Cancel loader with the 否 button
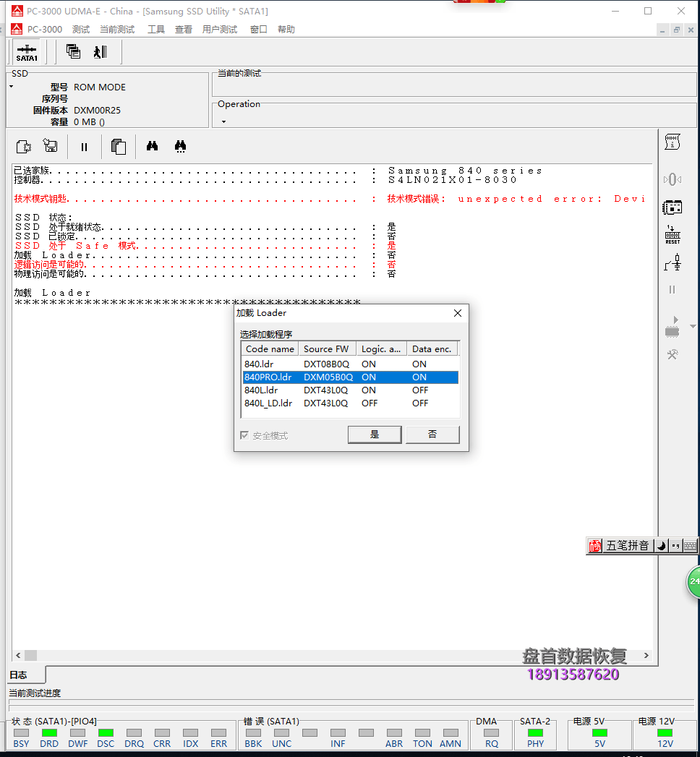This screenshot has width=700, height=757. 432,435
